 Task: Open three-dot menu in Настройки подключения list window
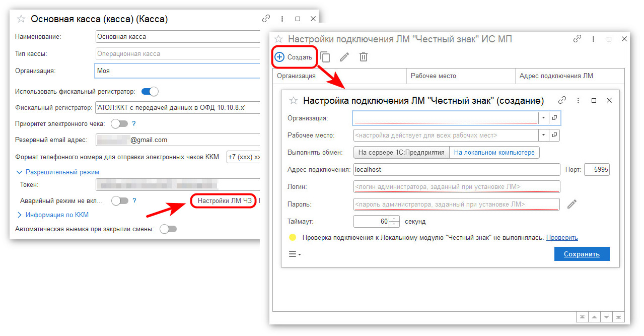click(x=593, y=39)
